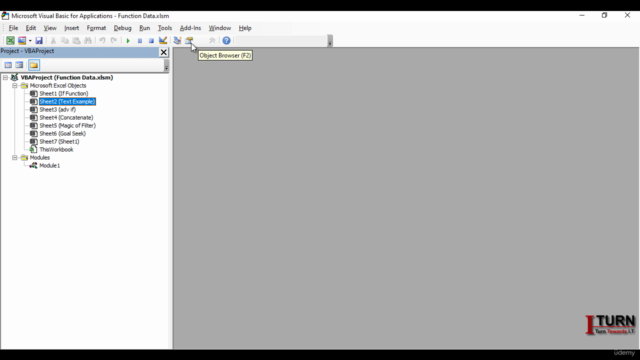Toggle Folders in the Project panel

tap(34, 65)
